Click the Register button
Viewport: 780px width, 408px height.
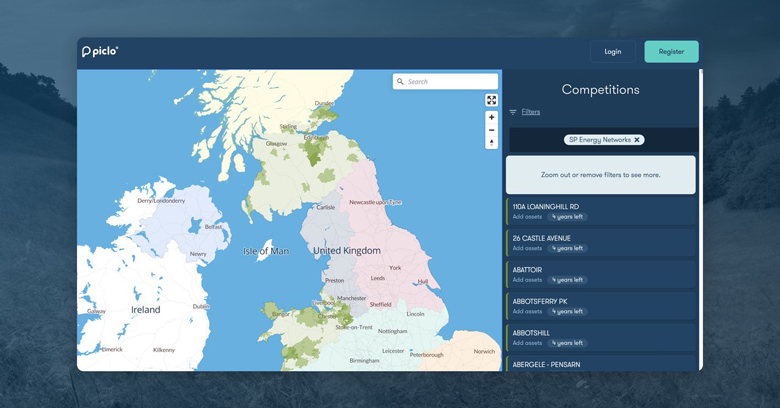(671, 51)
